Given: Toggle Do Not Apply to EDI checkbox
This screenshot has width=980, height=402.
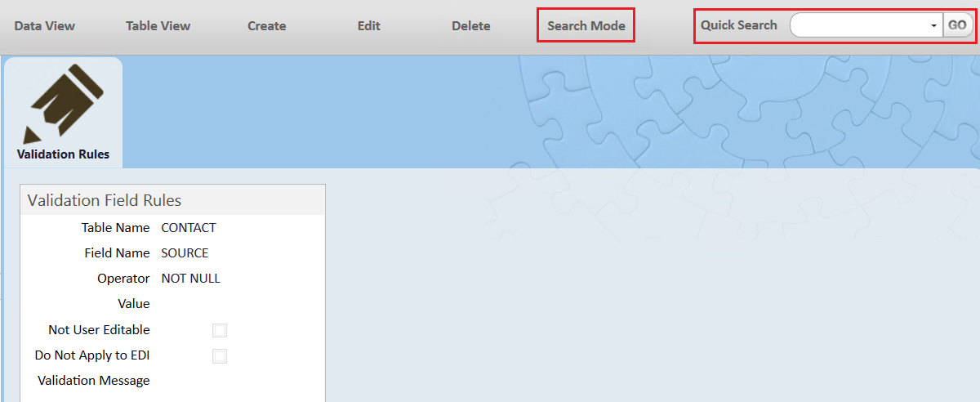Looking at the screenshot, I should point(220,356).
